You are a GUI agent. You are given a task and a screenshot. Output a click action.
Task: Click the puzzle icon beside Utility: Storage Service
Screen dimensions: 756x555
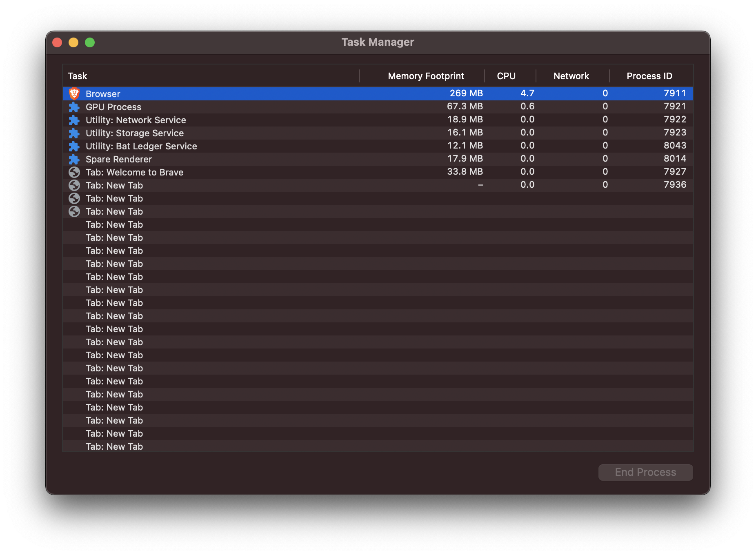(x=74, y=133)
